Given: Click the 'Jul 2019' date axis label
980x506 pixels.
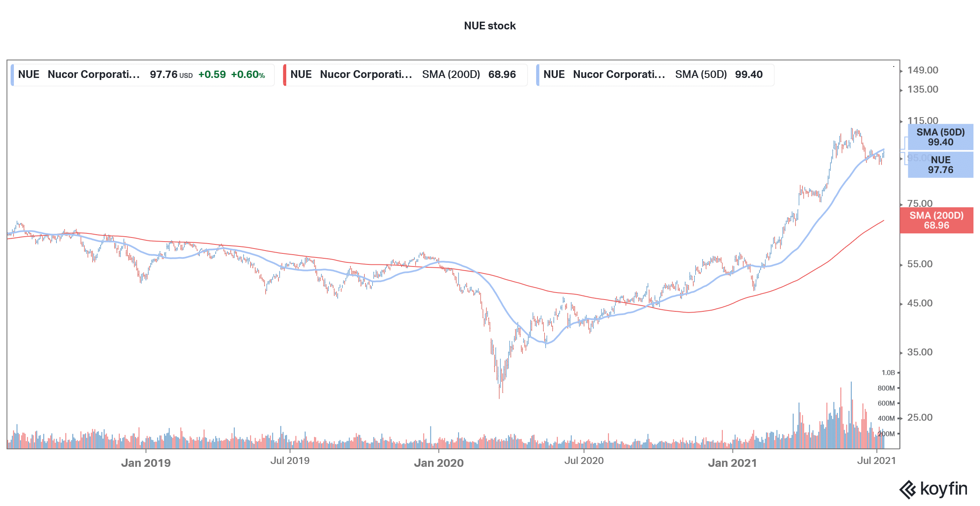Looking at the screenshot, I should 290,461.
